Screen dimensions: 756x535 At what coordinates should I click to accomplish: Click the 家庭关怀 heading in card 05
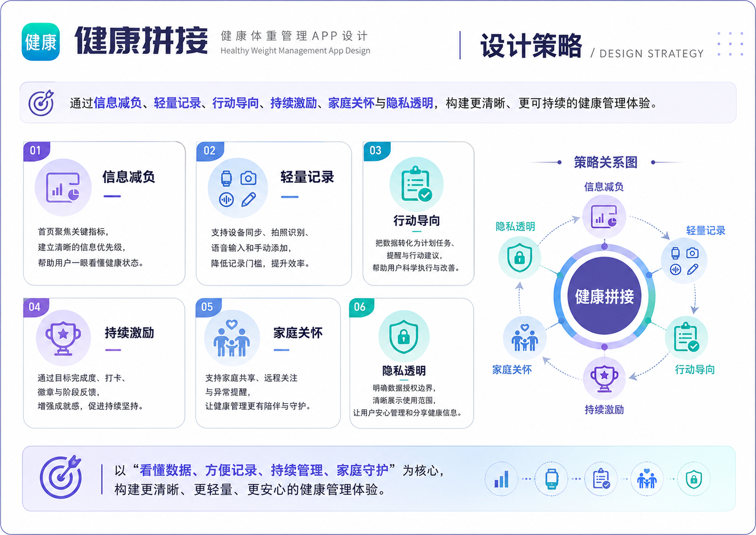point(298,333)
